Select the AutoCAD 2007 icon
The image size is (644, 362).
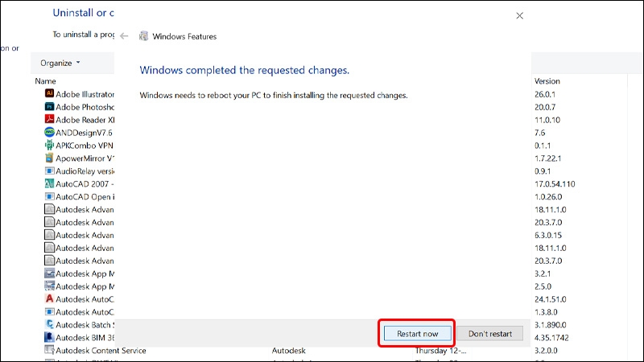49,183
